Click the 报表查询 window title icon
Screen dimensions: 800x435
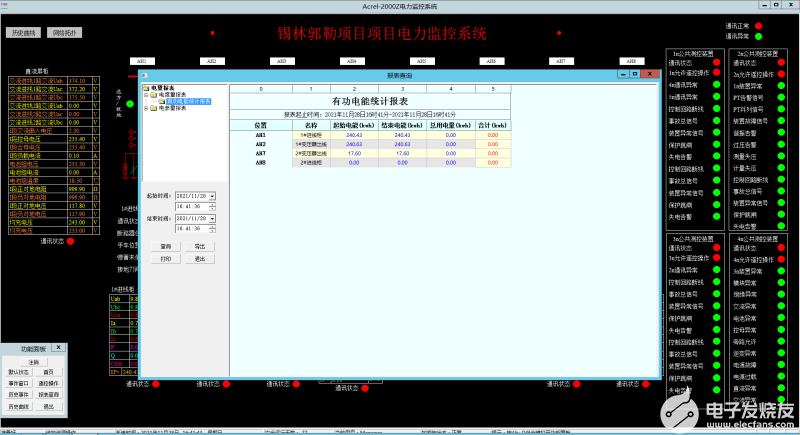click(145, 75)
